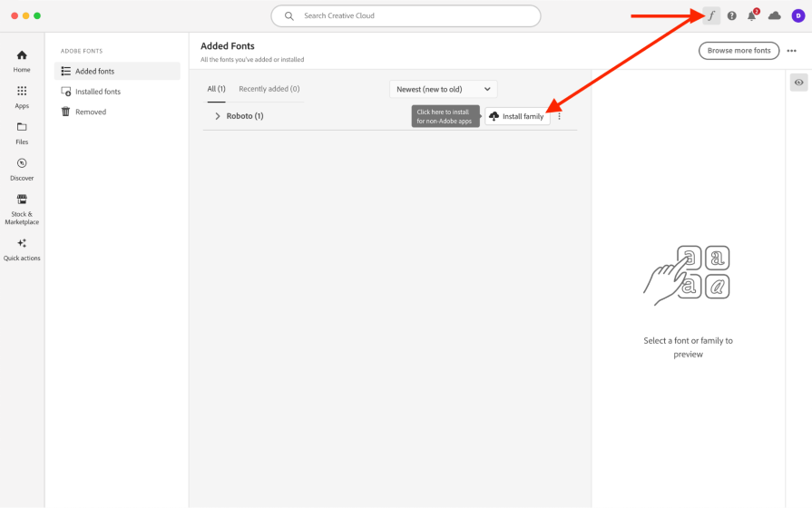Check cloud sync status icon
This screenshot has width=812, height=508.
(x=774, y=15)
